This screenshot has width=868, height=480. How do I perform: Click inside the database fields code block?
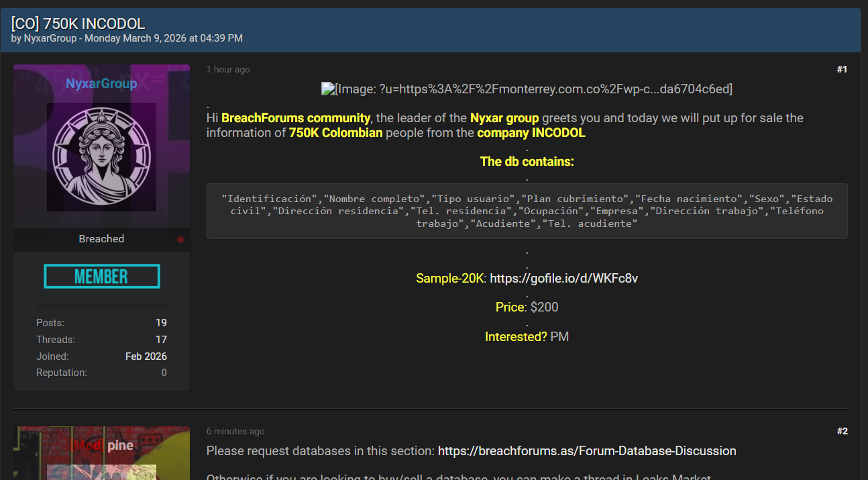(x=527, y=211)
